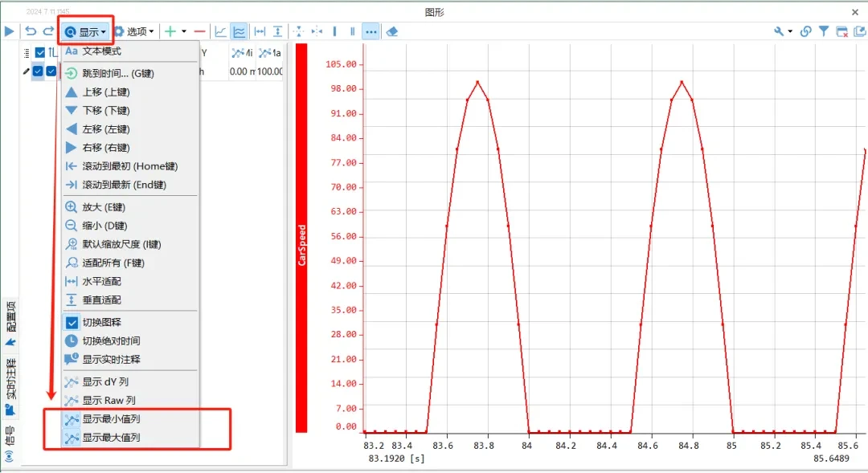Choose 默认缩放尺度 (I键) menu entry
The image size is (868, 473).
click(x=131, y=244)
